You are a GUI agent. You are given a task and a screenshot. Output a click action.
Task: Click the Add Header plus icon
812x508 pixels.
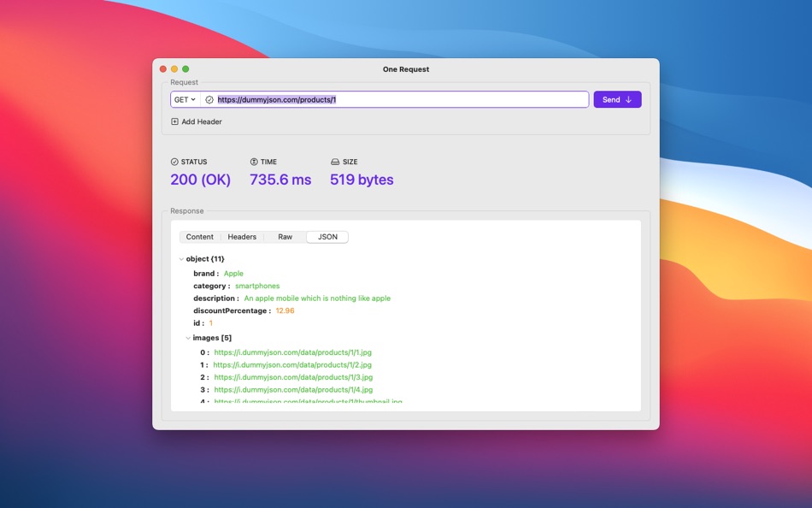[174, 121]
